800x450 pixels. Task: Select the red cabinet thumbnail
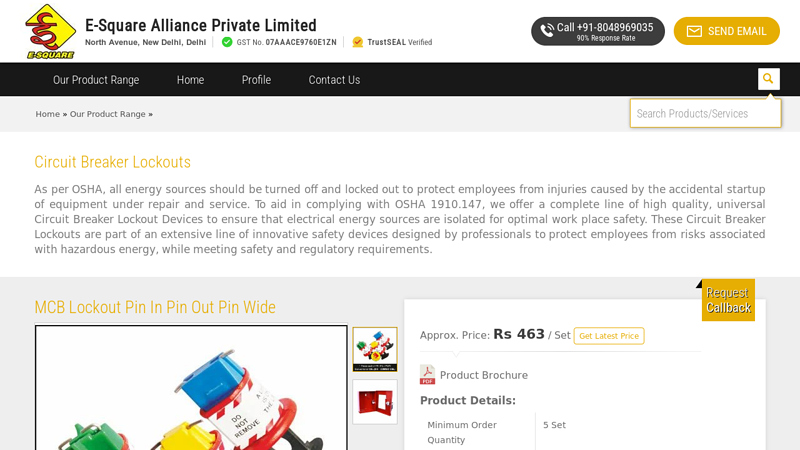[374, 402]
